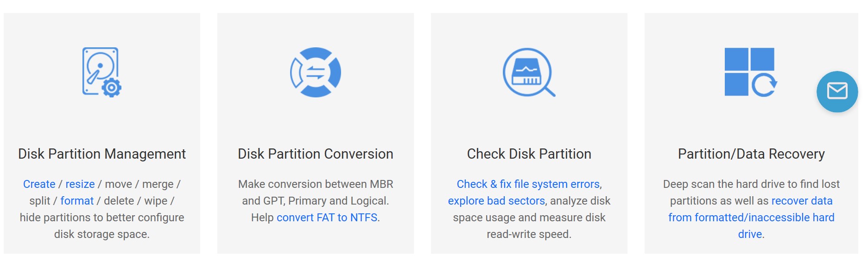This screenshot has width=868, height=276.
Task: Click the disk conversion arrows icon
Action: [316, 72]
